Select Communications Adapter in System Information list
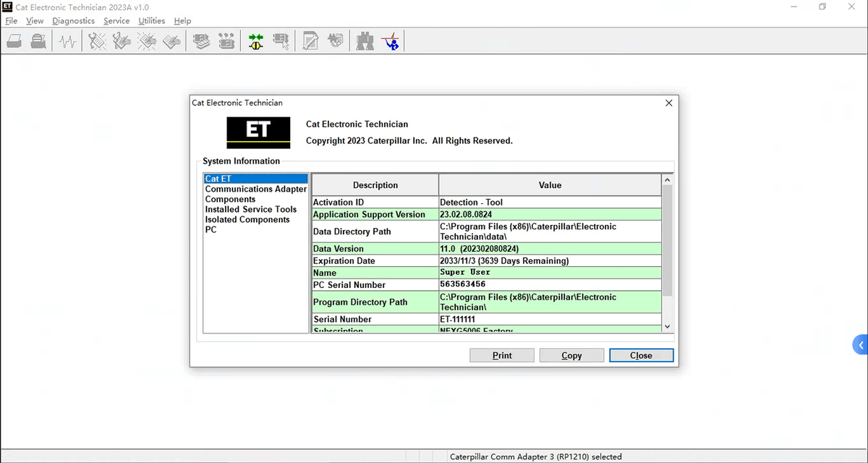The height and width of the screenshot is (463, 868). coord(255,189)
